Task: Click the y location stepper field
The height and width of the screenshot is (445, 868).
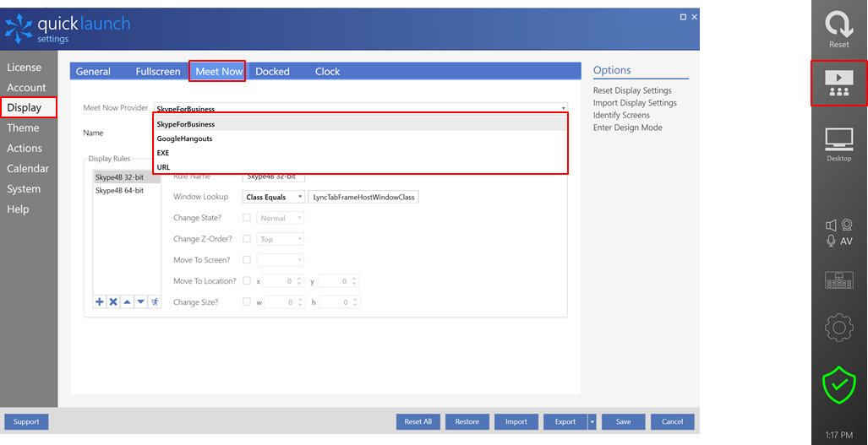Action: click(338, 281)
